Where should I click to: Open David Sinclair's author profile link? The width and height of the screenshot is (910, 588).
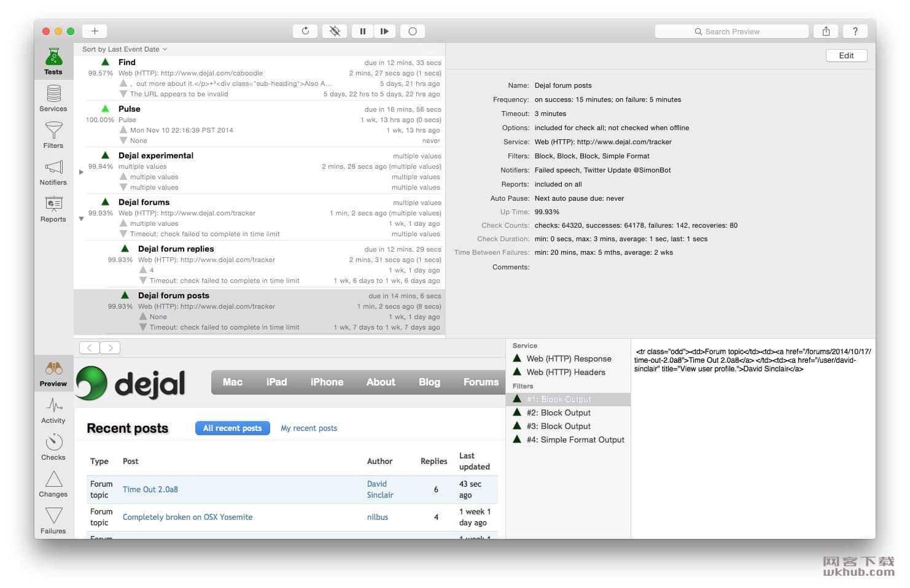(380, 489)
